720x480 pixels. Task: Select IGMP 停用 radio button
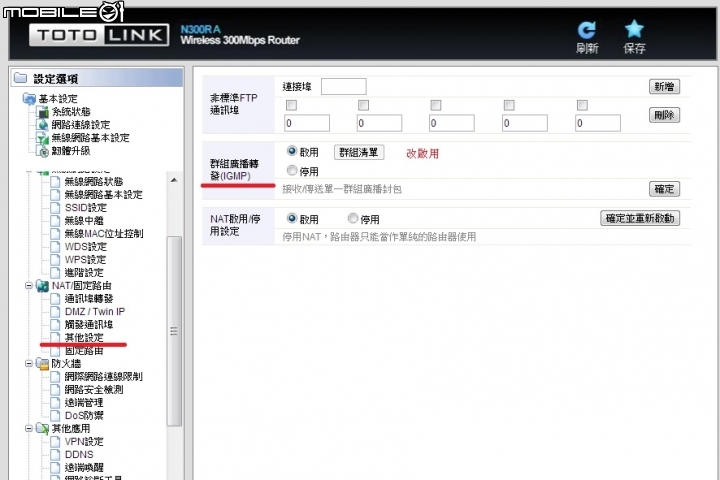(292, 170)
